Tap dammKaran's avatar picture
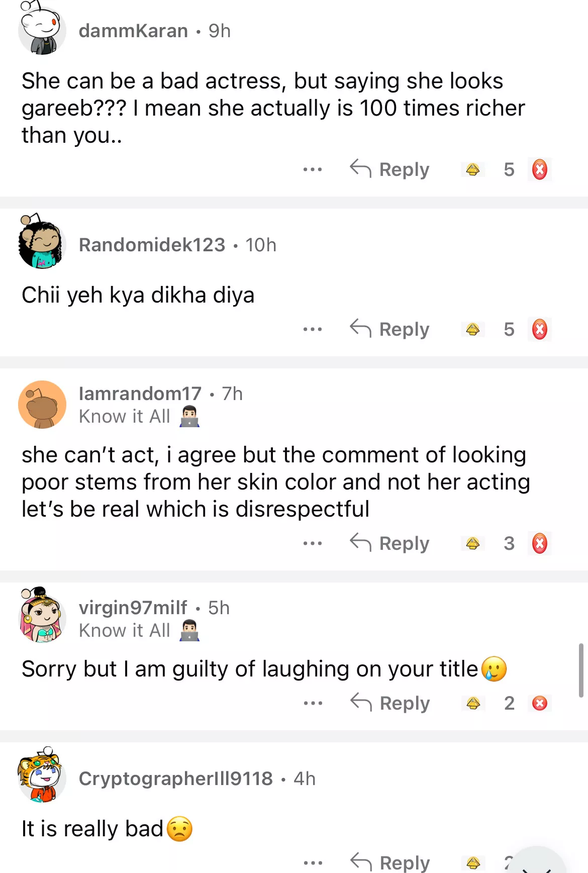Image resolution: width=588 pixels, height=873 pixels. [42, 30]
